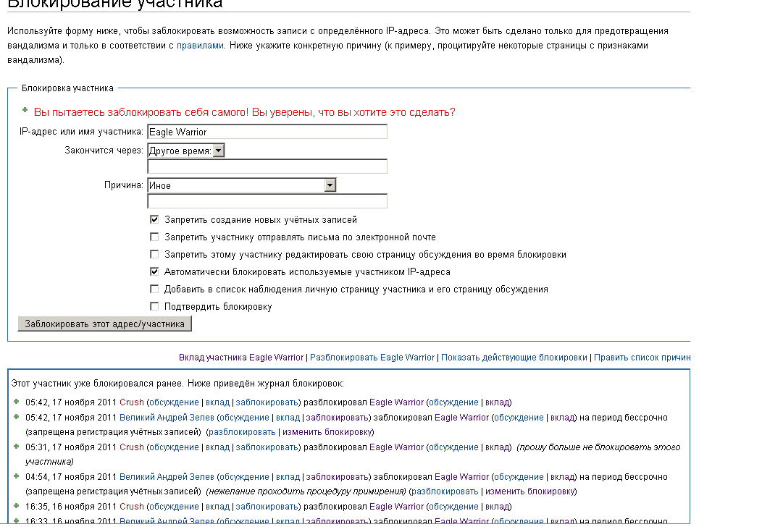Click «заблокировать» in the 04:54 log entry
Image resolution: width=783 pixels, height=532 pixels.
coord(337,476)
